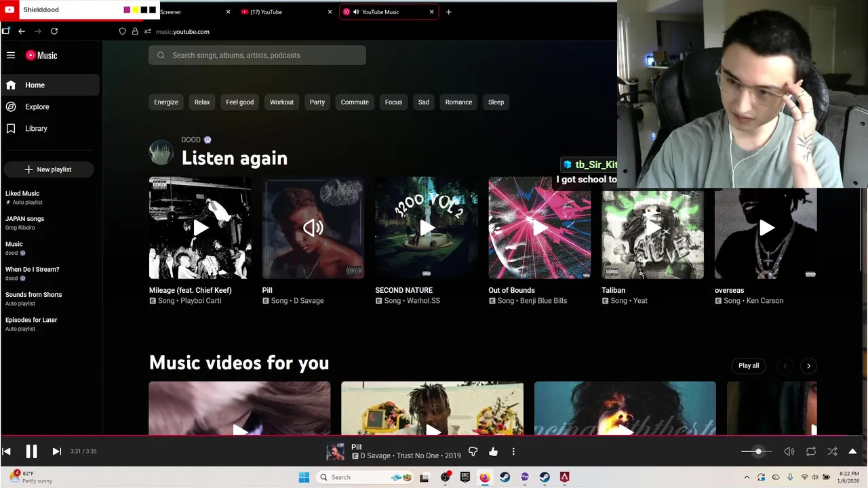Mute with the player speaker icon

[x=789, y=451]
